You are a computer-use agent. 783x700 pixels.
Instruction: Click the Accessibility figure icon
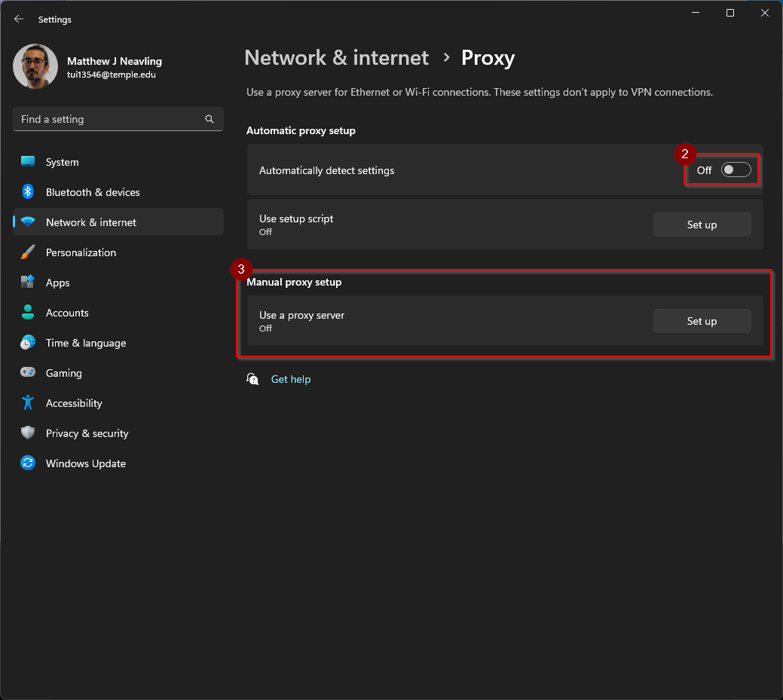pos(28,402)
